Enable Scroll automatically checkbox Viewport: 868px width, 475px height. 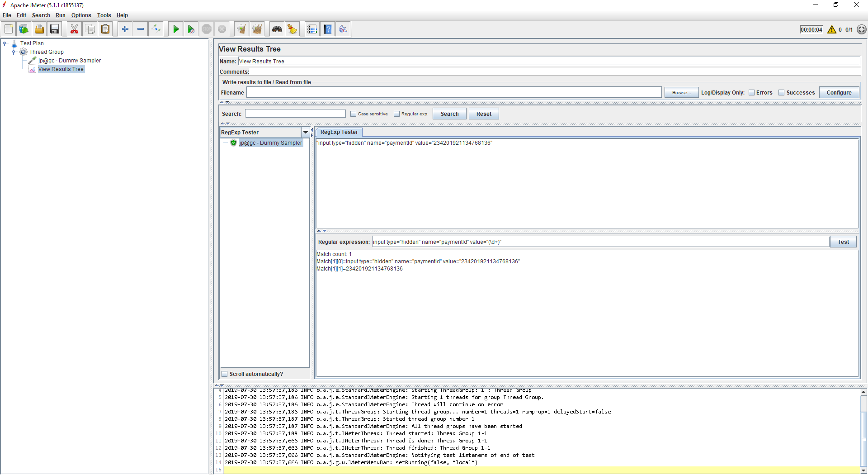[225, 374]
